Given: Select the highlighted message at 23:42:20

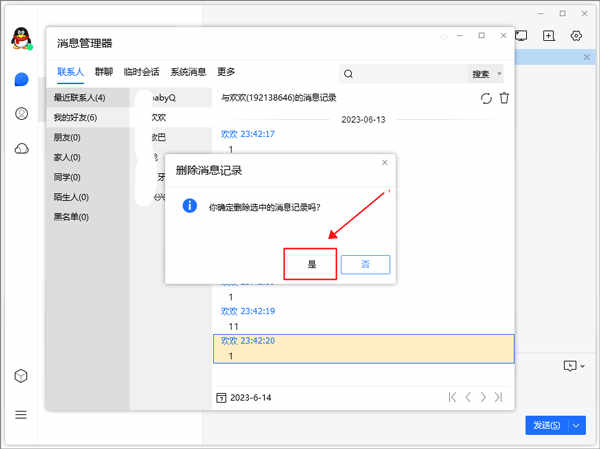Looking at the screenshot, I should pos(364,349).
